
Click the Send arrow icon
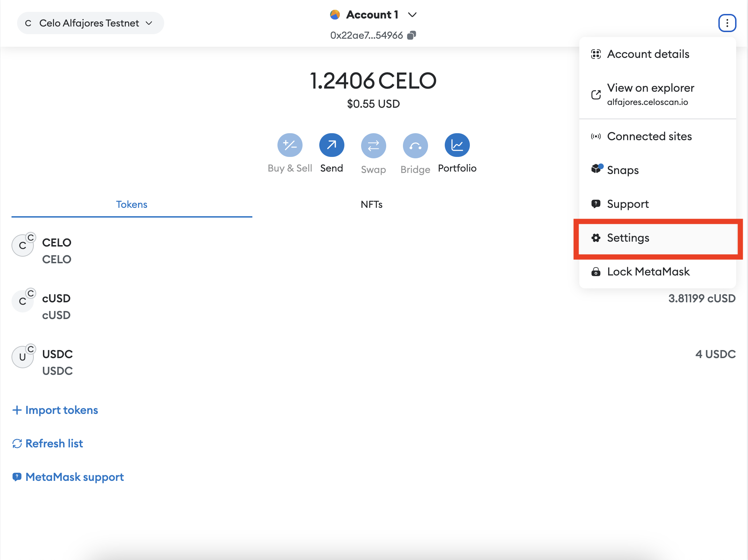tap(331, 145)
